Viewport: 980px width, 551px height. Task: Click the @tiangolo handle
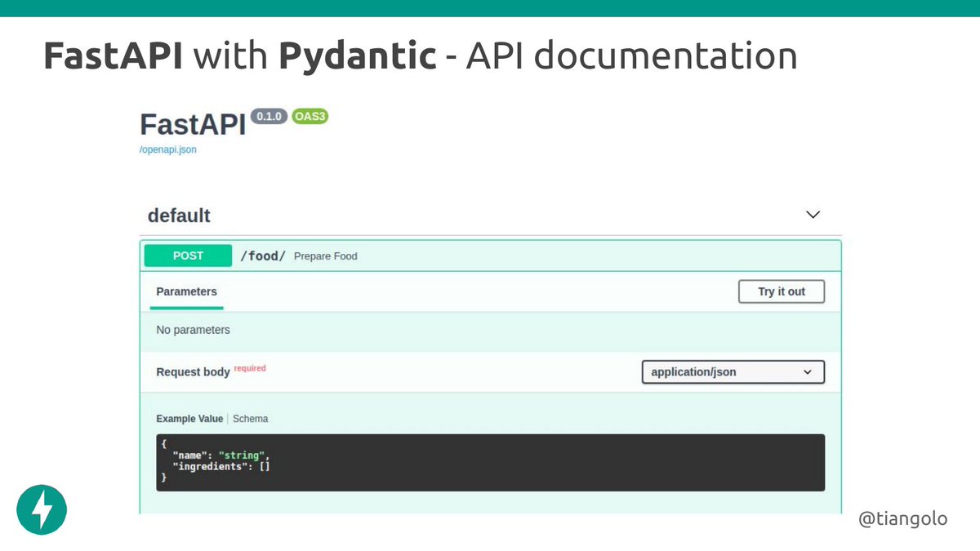(903, 518)
